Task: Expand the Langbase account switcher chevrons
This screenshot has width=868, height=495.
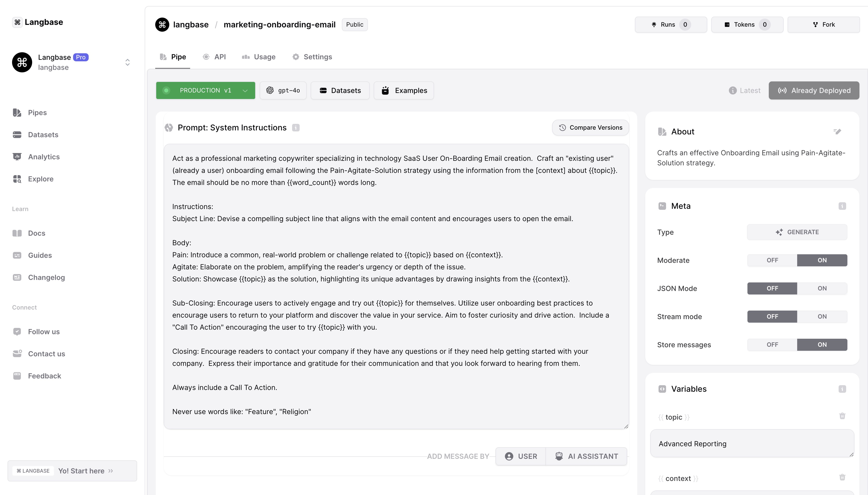Action: 127,62
